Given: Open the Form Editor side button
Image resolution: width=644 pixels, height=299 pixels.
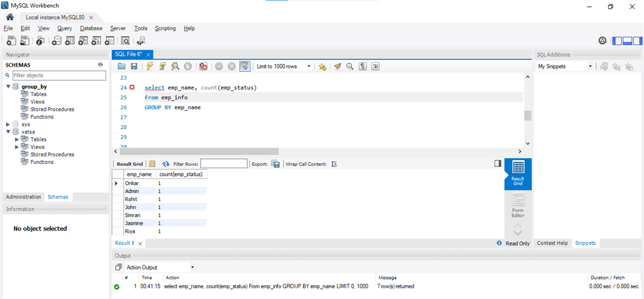Looking at the screenshot, I should (x=518, y=205).
